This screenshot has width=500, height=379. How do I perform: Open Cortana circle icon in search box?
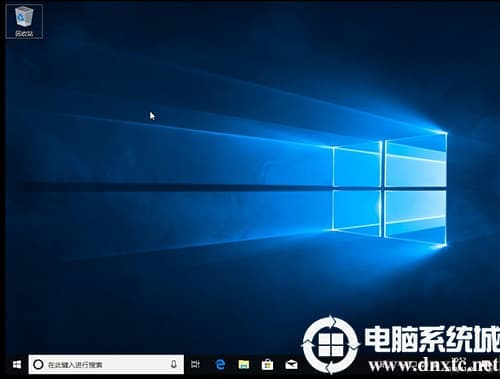click(38, 364)
